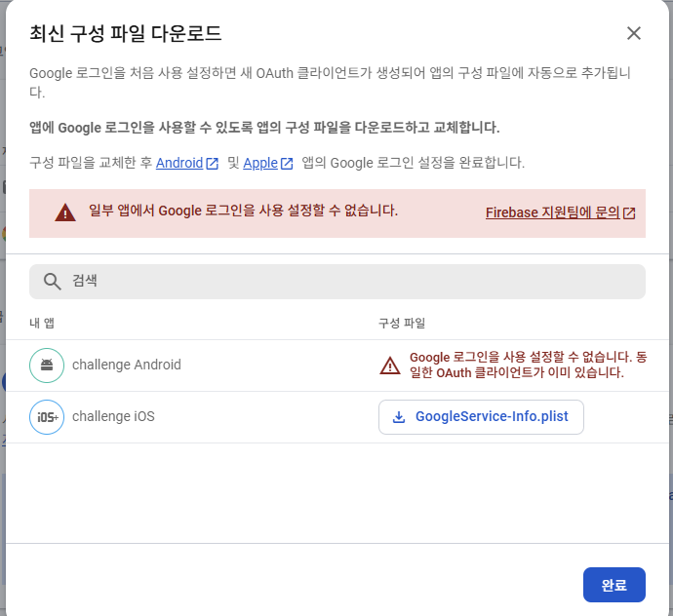673x616 pixels.
Task: Click the Firebase 지원팀에 문의 link
Action: tap(561, 212)
